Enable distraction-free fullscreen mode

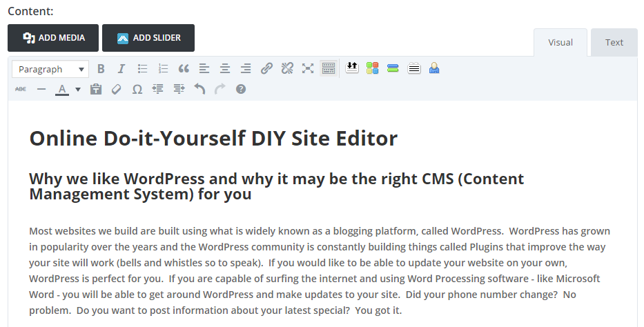[308, 69]
